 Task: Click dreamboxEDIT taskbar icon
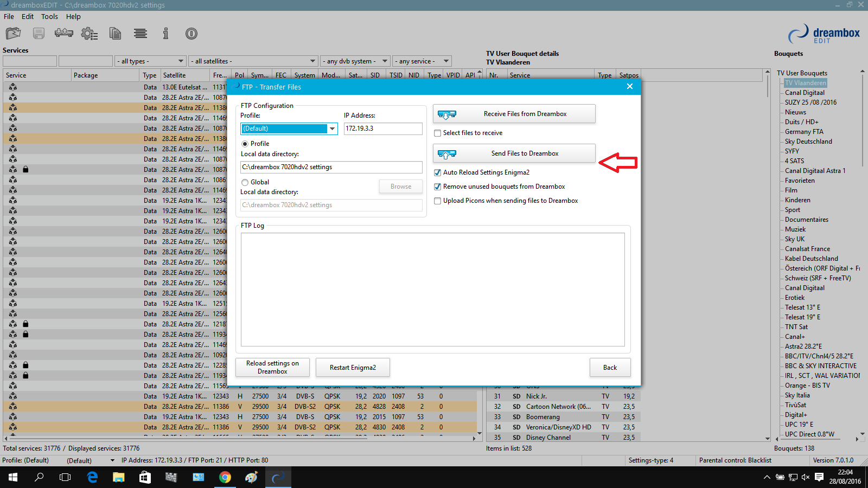tap(278, 477)
